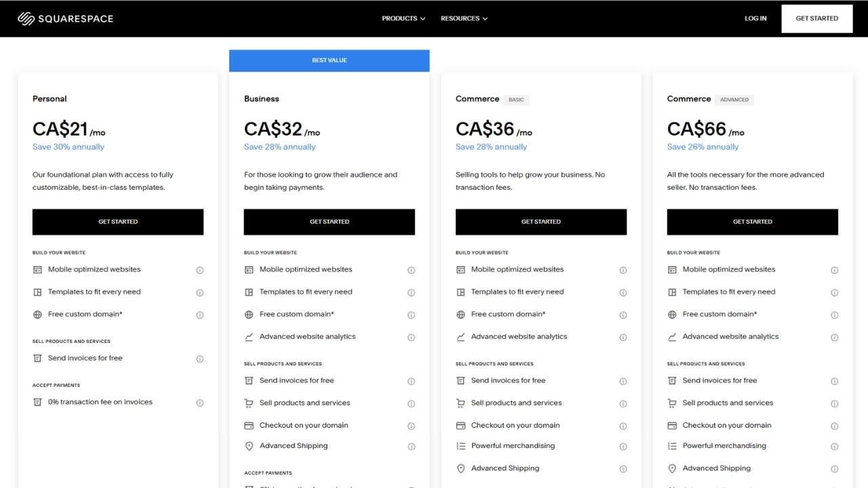Screen dimensions: 868x488
Task: Click info icon for Commerce Advanced Powerful merchandising
Action: coord(834,447)
